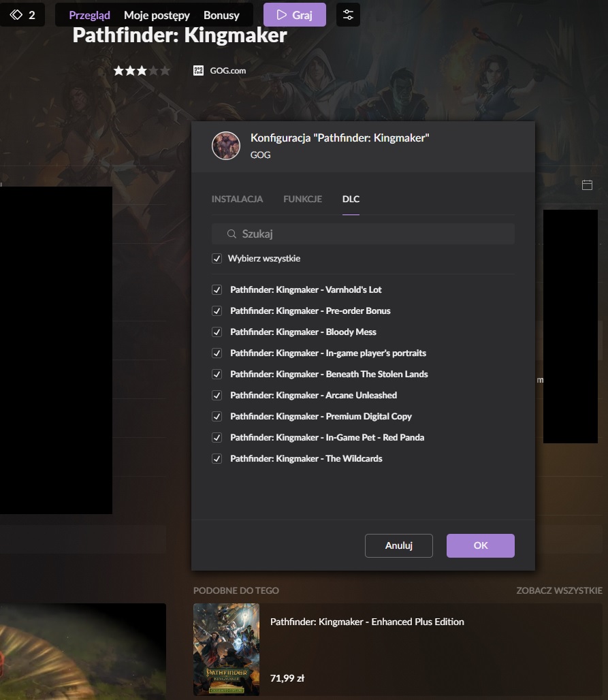Screen dimensions: 608x700
Task: Click the Wybierz wszystkie label text
Action: (x=263, y=259)
